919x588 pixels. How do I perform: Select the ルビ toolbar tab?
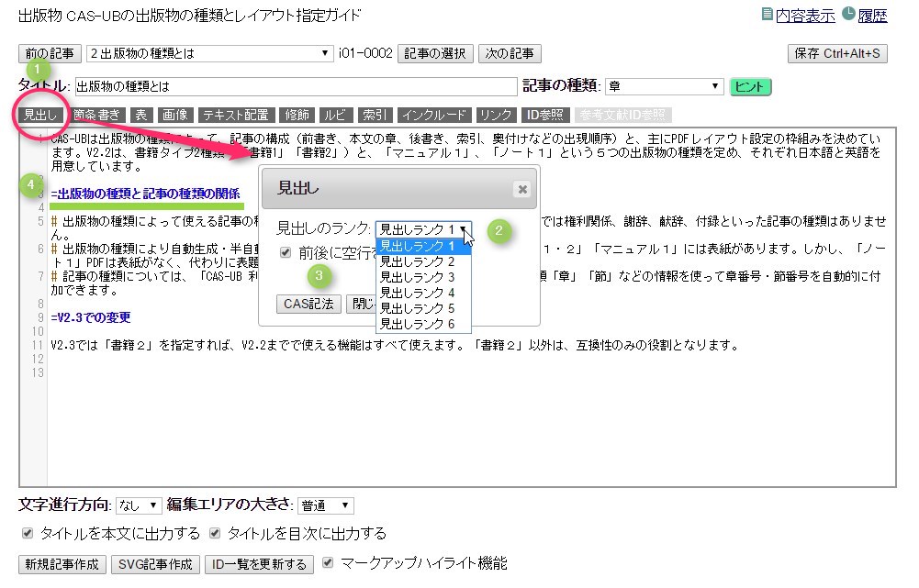pyautogui.click(x=335, y=115)
